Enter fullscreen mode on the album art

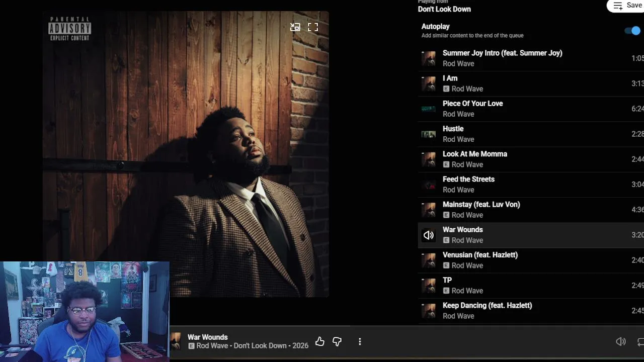(313, 27)
